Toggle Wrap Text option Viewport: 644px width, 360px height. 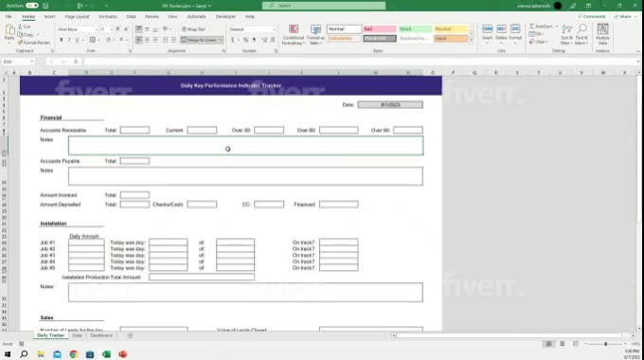[193, 29]
